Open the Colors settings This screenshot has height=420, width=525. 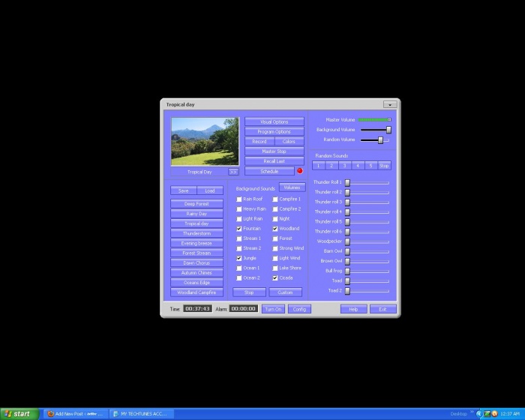289,141
